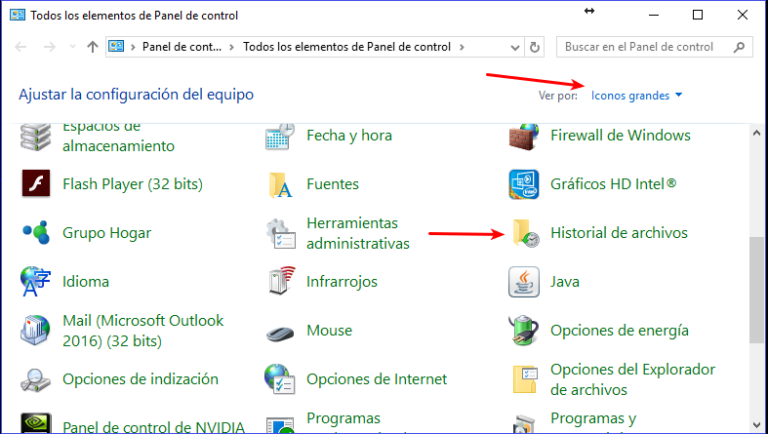Click the Historial de archivos folder icon
This screenshot has height=434, width=768.
tap(526, 233)
